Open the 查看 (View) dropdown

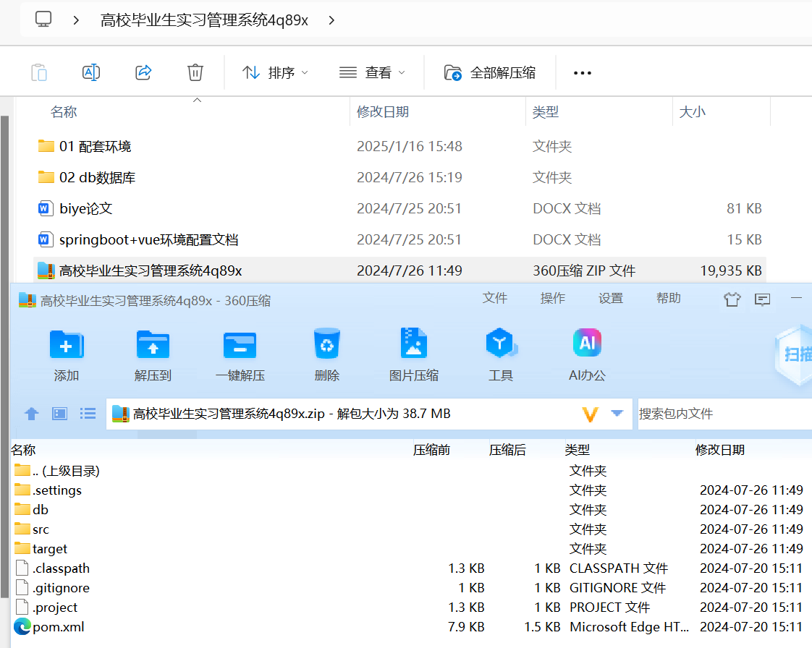pyautogui.click(x=372, y=72)
